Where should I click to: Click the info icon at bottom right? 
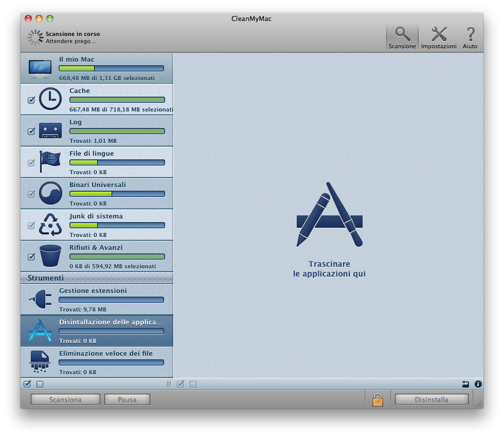click(478, 384)
